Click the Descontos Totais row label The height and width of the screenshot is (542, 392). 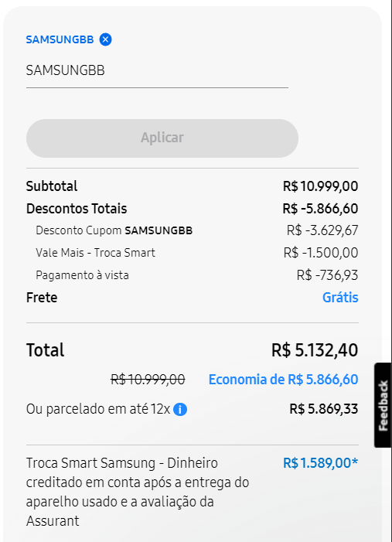[x=77, y=209]
